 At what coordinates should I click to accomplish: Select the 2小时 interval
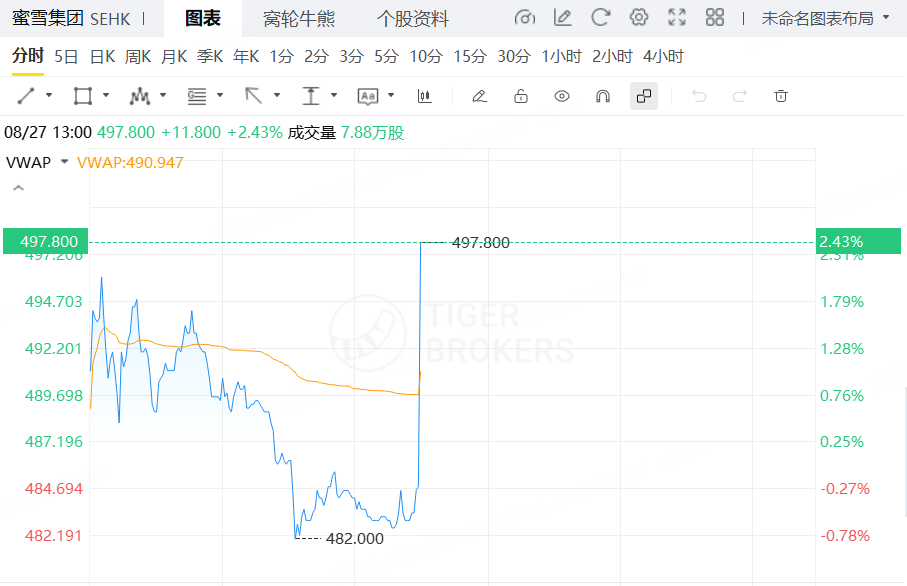coord(612,57)
